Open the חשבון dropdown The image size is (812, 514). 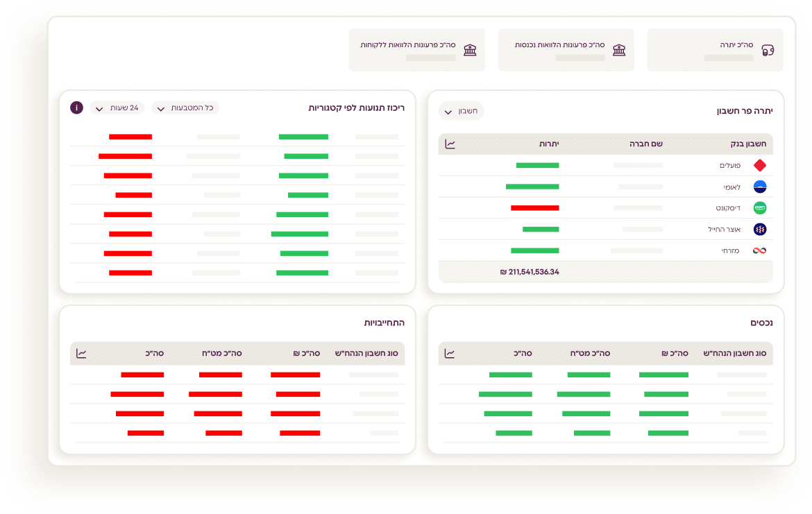(461, 111)
